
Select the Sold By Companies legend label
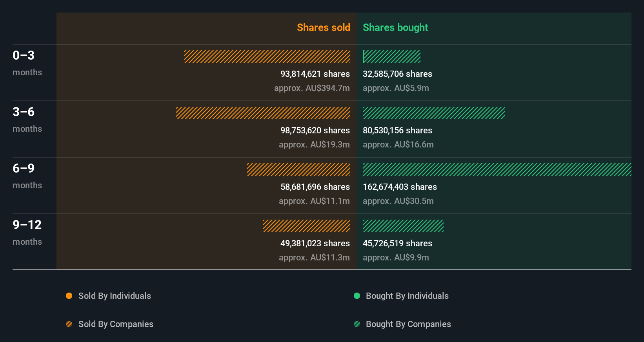[116, 324]
